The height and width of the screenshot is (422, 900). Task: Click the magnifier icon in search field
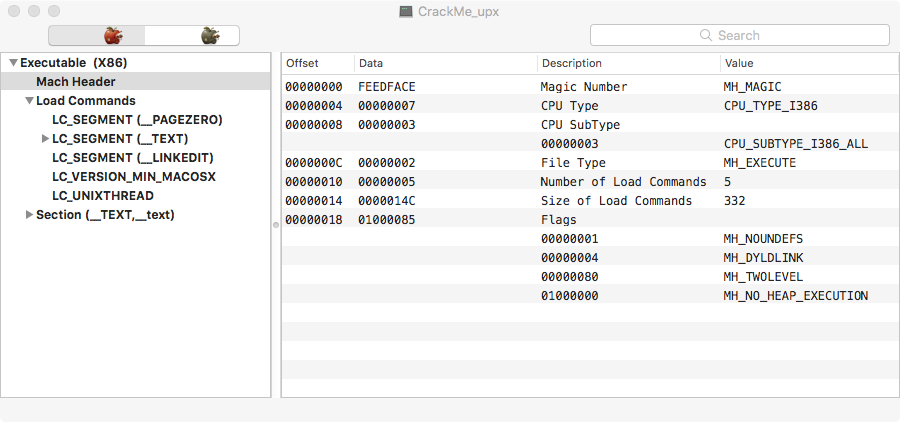[x=706, y=36]
